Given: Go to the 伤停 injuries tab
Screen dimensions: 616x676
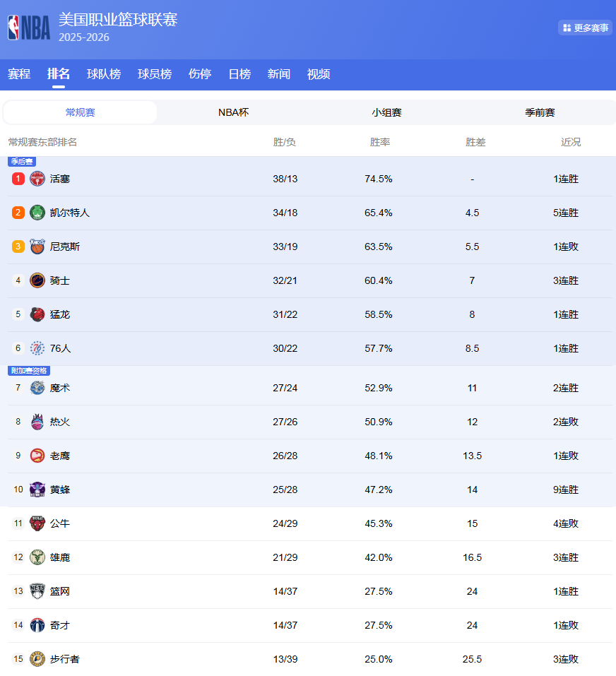Looking at the screenshot, I should pos(200,74).
